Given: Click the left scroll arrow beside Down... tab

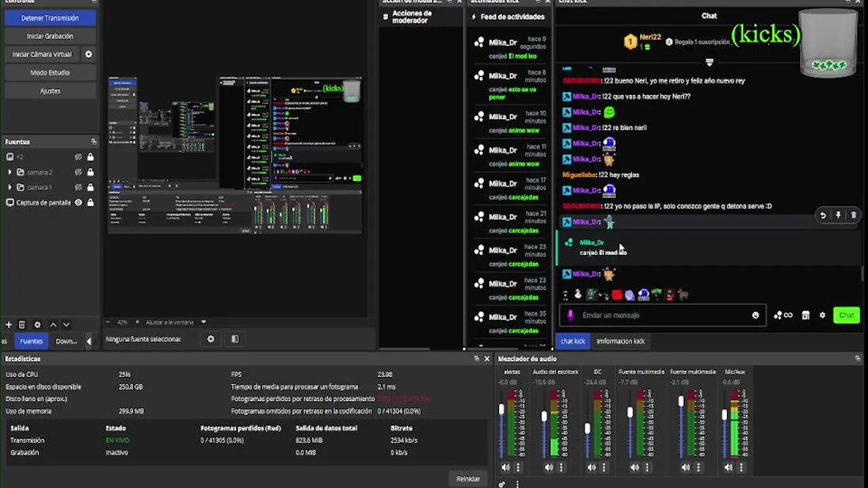Looking at the screenshot, I should [x=89, y=341].
